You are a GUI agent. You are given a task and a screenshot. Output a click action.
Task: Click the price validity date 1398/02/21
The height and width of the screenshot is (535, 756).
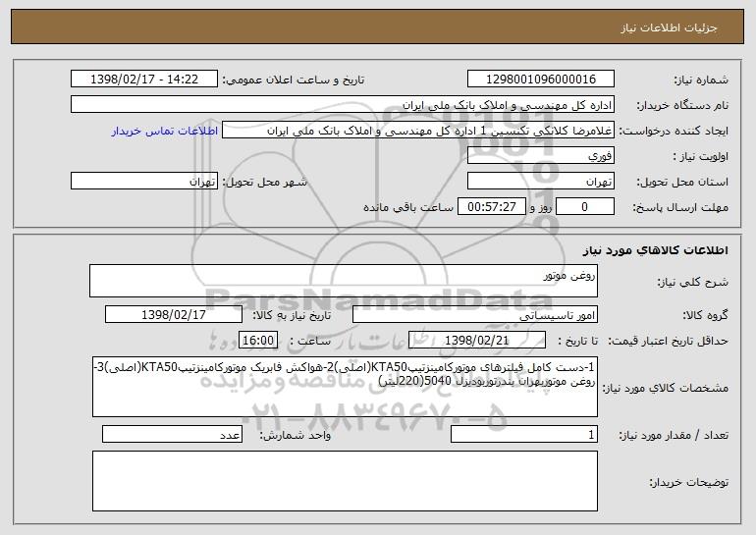pyautogui.click(x=477, y=340)
